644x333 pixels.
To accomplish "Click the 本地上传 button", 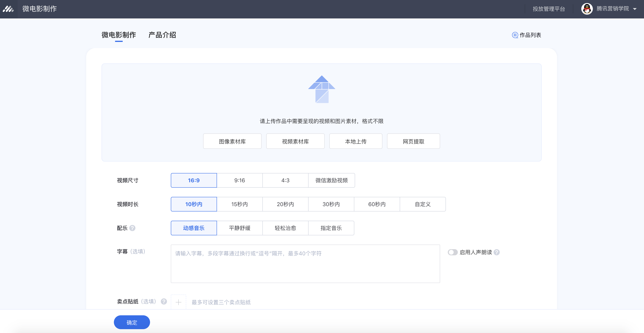I will [x=356, y=141].
